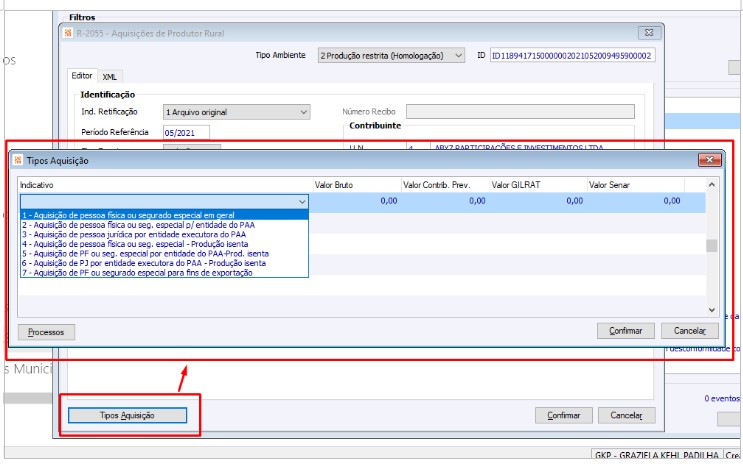This screenshot has width=743, height=471.
Task: Click the Valor GILRAT 0,00 cell
Action: pos(538,201)
